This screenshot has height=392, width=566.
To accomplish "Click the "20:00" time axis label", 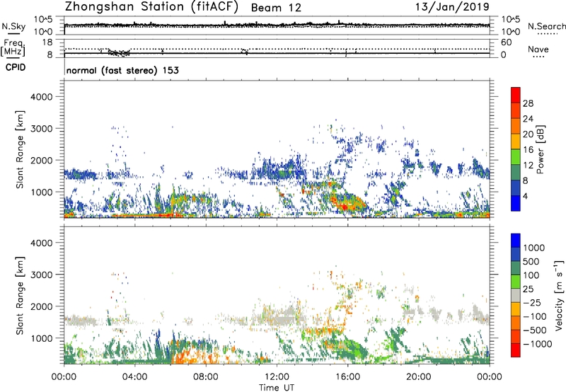I will (419, 377).
